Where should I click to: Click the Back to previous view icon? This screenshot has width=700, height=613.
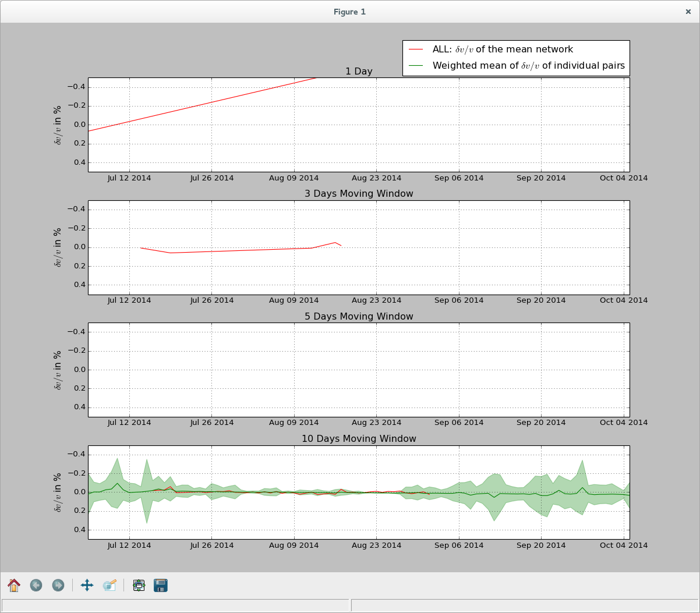[x=36, y=585]
